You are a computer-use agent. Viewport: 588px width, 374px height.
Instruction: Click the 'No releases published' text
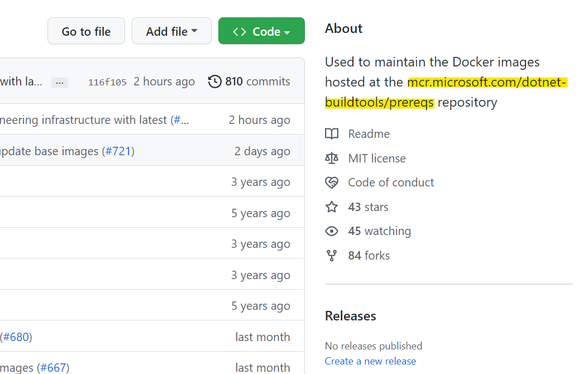(374, 346)
